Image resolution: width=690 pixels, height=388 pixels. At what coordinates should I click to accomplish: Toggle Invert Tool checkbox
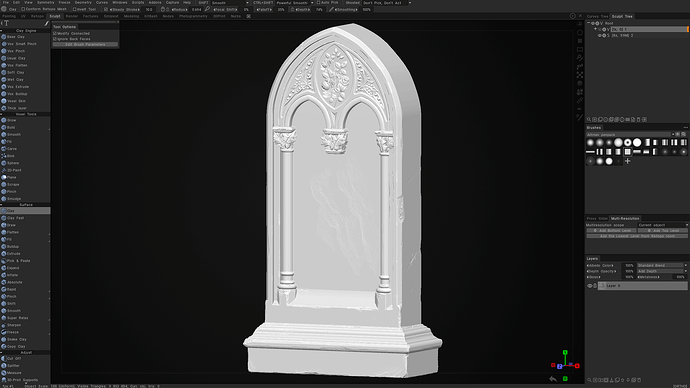tap(74, 9)
